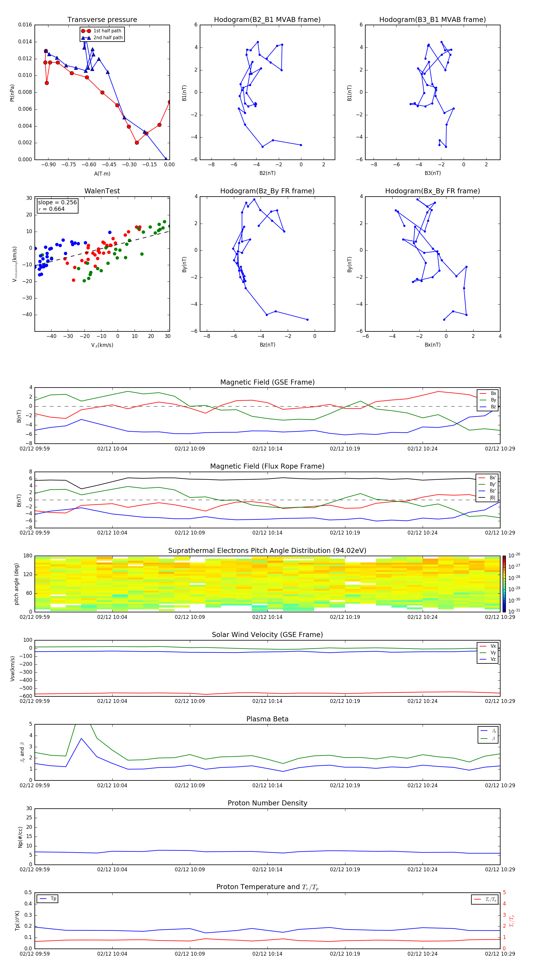The image size is (535, 980).
Task: Click the 'pitch angle (deg)' axis label
Action: pyautogui.click(x=16, y=584)
